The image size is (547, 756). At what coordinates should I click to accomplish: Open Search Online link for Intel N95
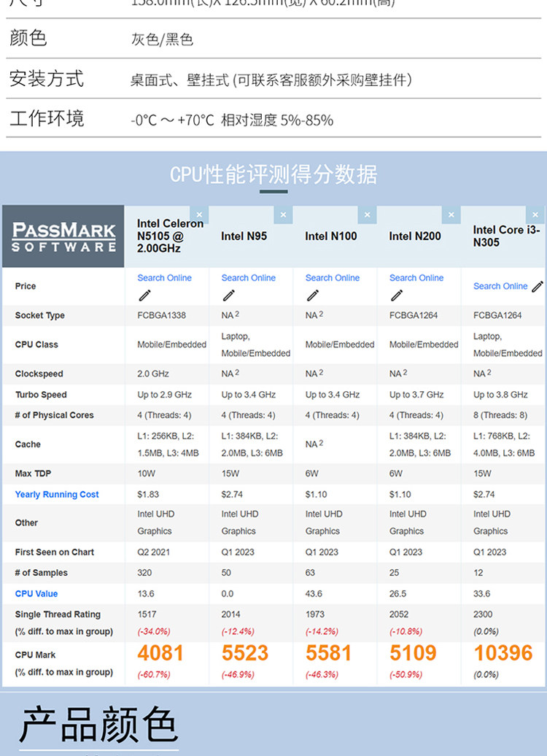[x=248, y=278]
